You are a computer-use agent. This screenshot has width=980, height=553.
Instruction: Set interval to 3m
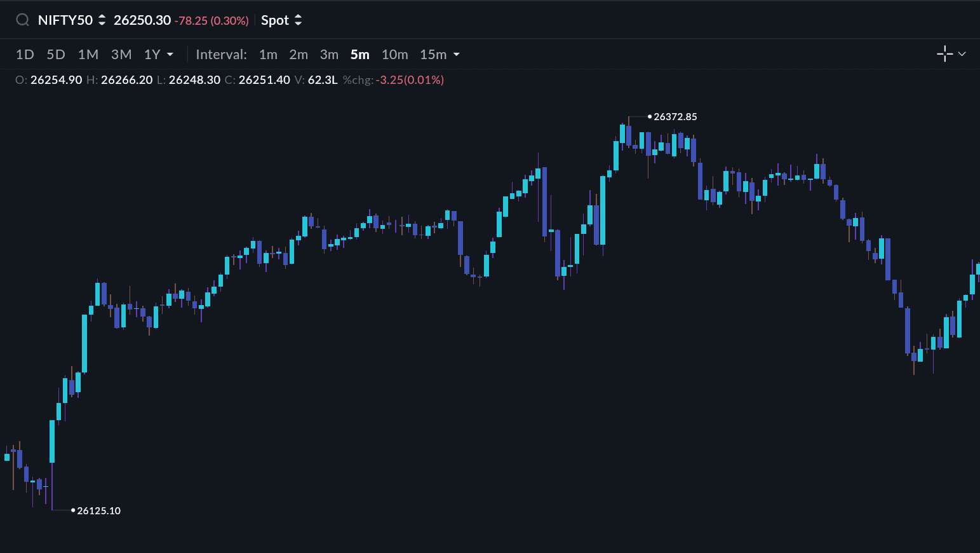click(329, 55)
